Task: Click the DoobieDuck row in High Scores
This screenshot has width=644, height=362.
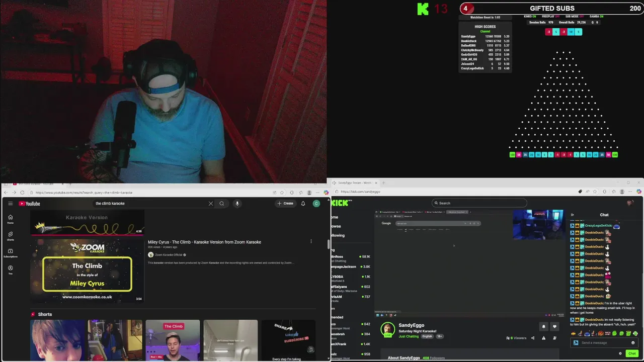Action: (485, 41)
